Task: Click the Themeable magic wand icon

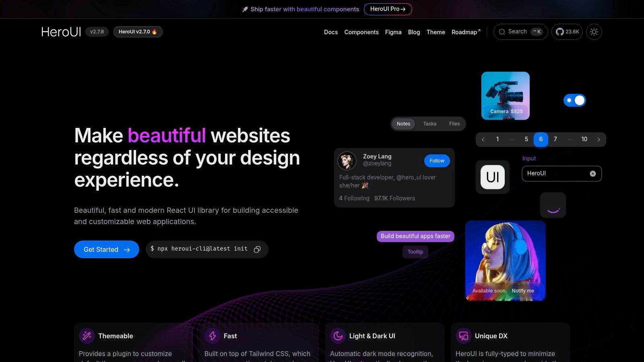Action: pos(87,336)
